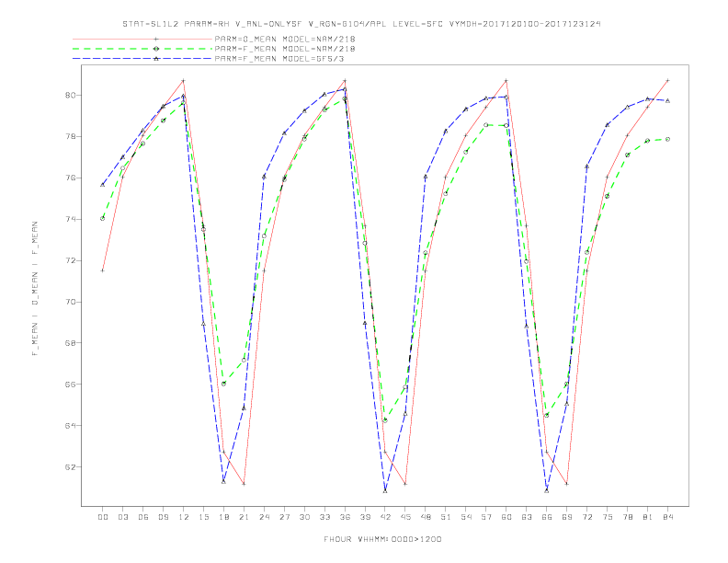Click red O_MEAN plus marker at hour 84
728x563 pixels.
(667, 80)
